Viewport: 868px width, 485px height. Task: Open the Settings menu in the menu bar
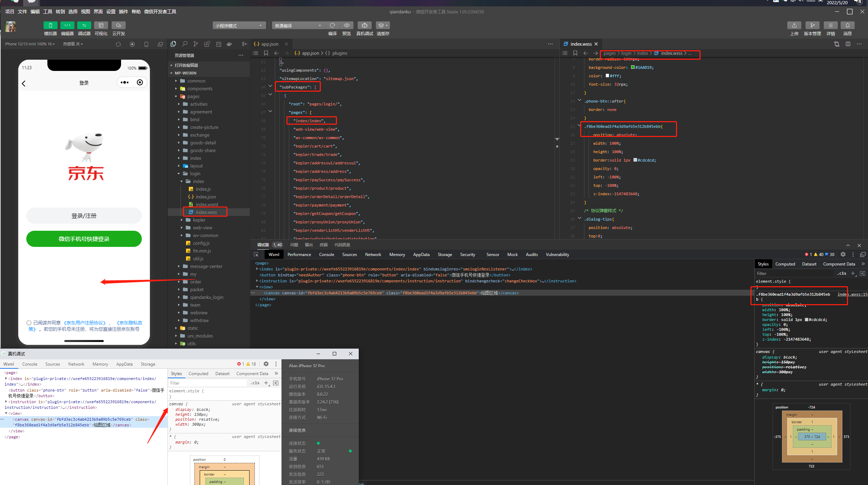click(x=111, y=12)
